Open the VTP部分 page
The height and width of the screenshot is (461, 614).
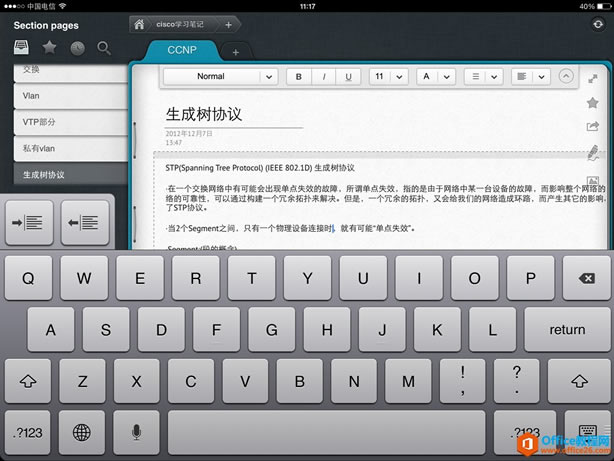[x=71, y=122]
